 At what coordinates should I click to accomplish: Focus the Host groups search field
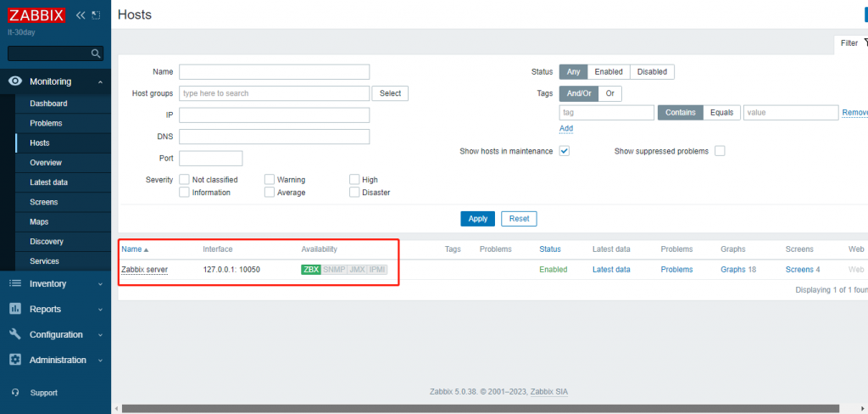pos(274,93)
